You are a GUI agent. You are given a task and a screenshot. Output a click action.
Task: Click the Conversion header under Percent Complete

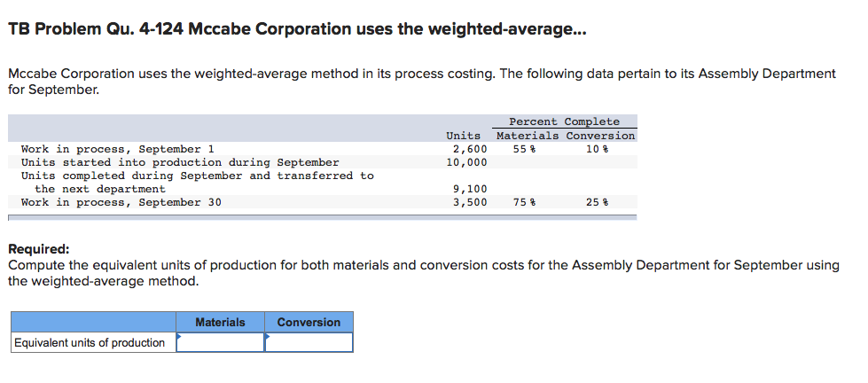600,136
